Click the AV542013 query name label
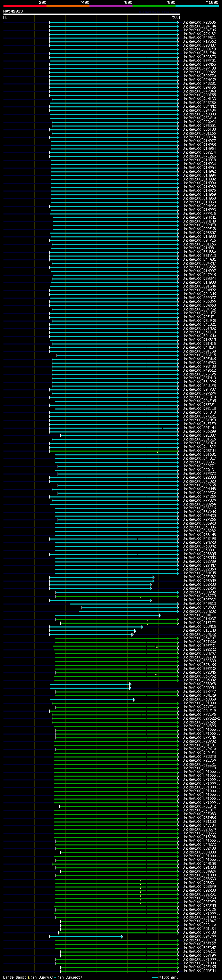222x980 pixels. pyautogui.click(x=13, y=11)
